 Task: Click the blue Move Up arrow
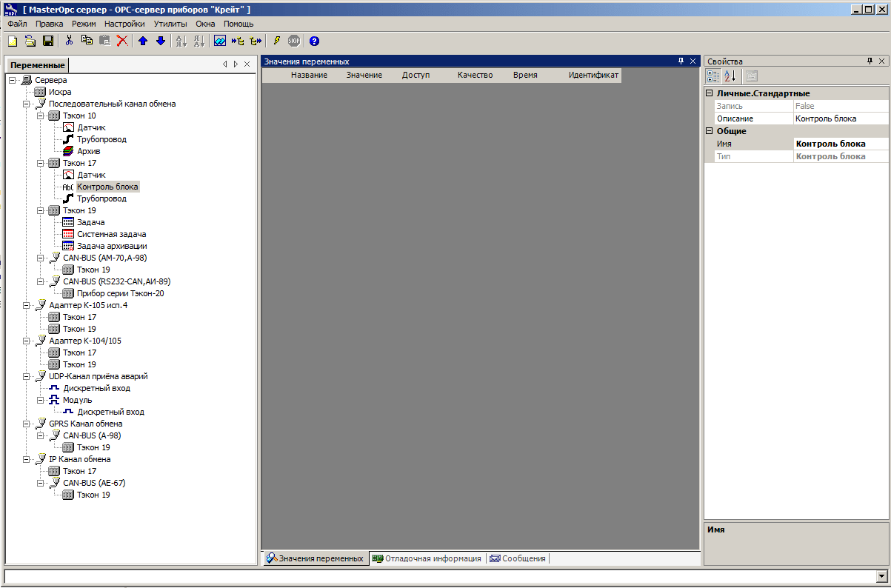(143, 41)
